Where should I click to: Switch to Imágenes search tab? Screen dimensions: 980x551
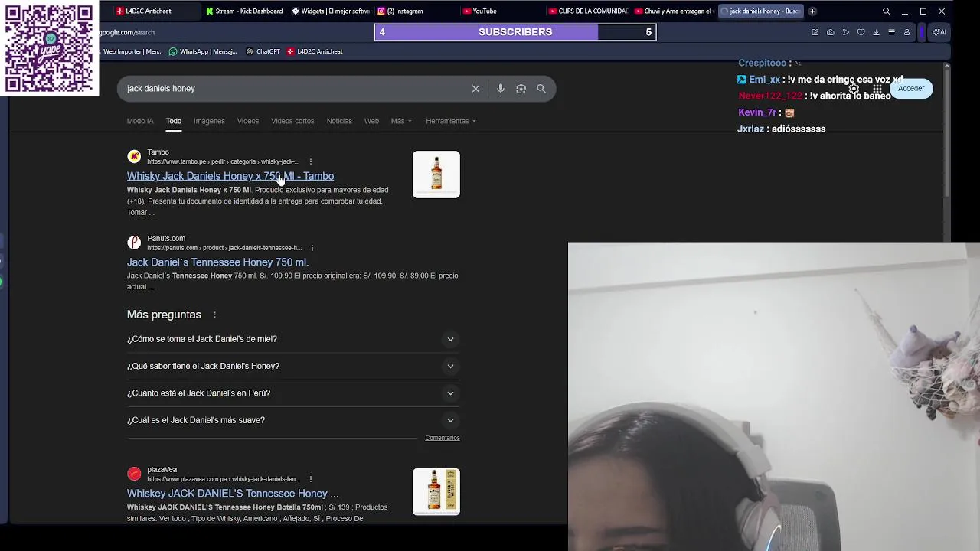209,121
